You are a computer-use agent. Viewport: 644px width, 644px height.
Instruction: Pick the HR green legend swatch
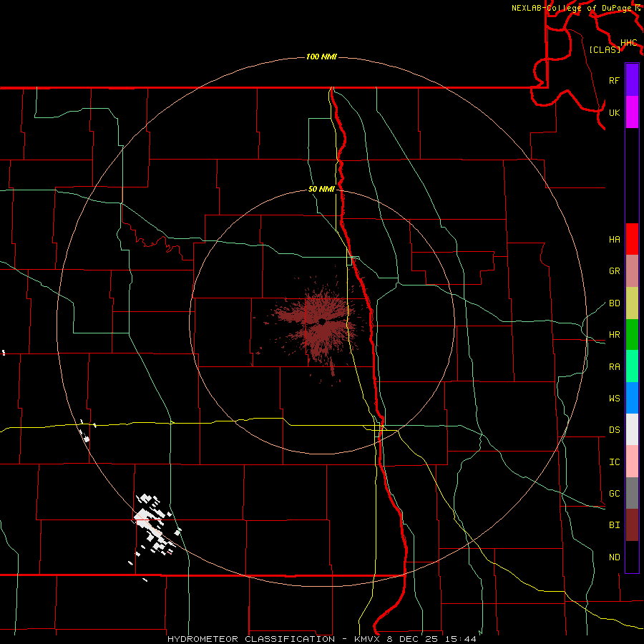[632, 334]
